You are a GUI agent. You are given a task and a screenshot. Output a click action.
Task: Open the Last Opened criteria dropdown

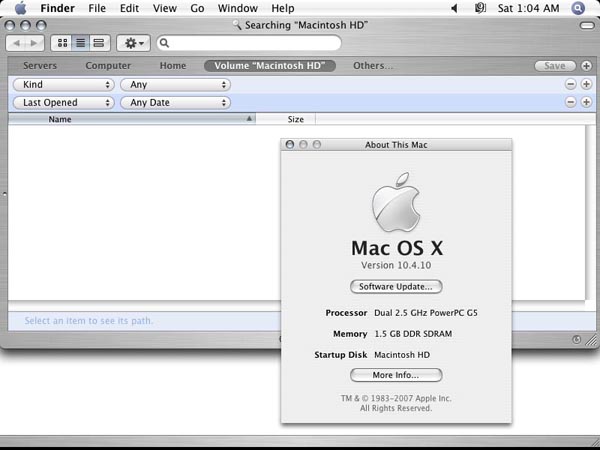pos(64,103)
